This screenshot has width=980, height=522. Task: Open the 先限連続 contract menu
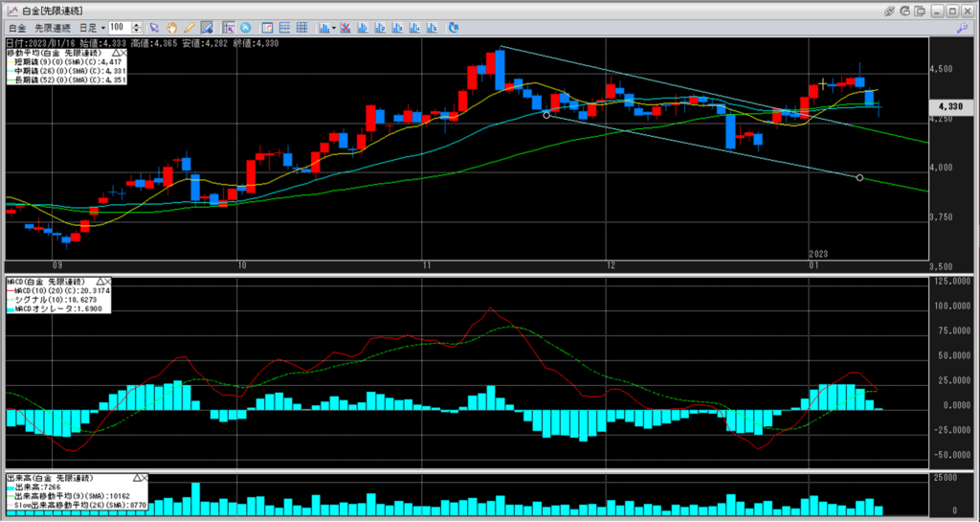point(53,28)
